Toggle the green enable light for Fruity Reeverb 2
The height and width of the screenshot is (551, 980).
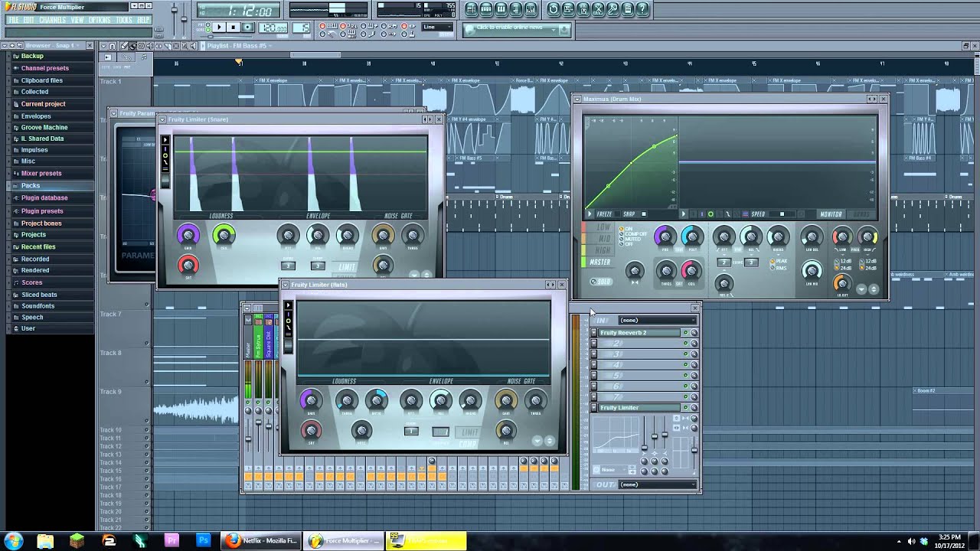click(685, 333)
